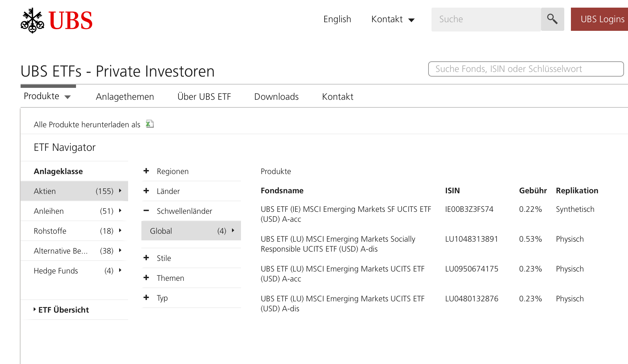Expand the Stile filter section
Viewport: 628px width, 364px height.
[146, 258]
